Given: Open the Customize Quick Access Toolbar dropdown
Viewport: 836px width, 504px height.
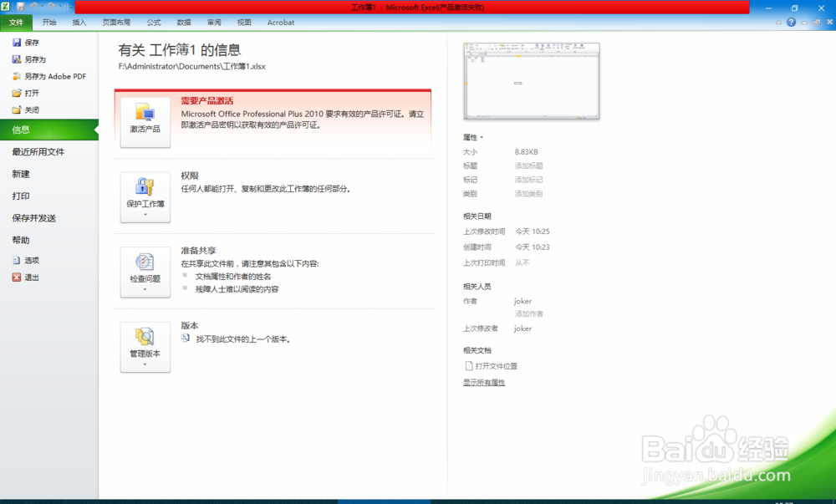Looking at the screenshot, I should tap(71, 6).
